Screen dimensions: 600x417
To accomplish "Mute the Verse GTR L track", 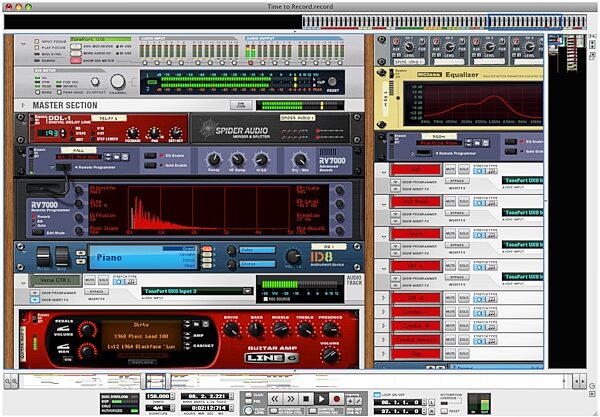I will [x=90, y=280].
